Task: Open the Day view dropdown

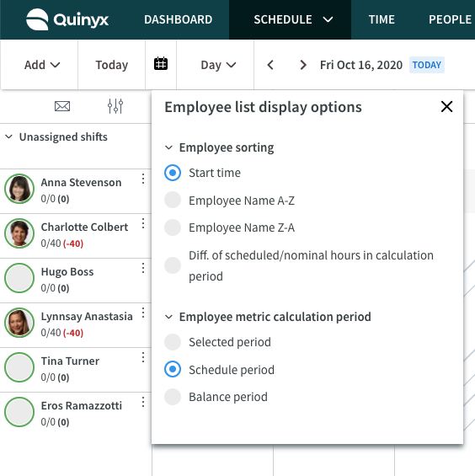Action: click(x=218, y=65)
